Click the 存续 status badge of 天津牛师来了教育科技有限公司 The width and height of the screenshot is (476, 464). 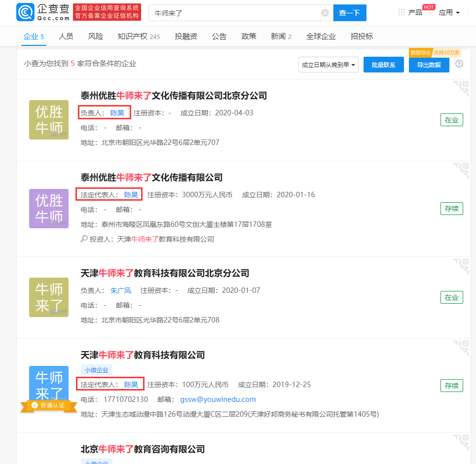point(452,386)
